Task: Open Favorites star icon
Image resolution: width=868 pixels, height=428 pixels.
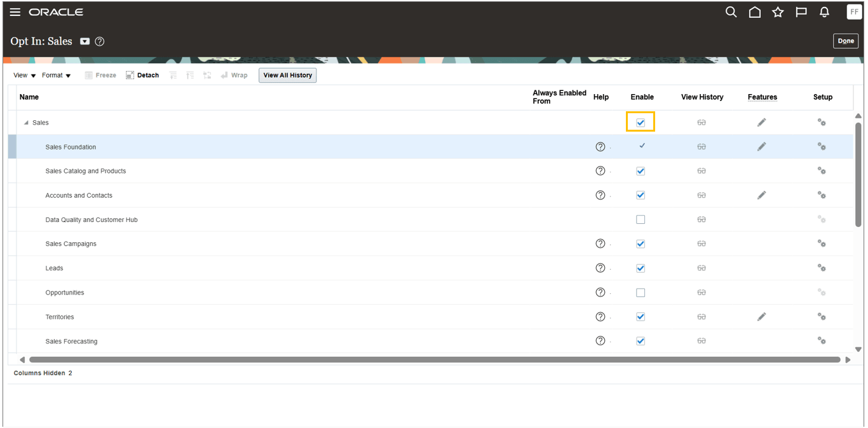Action: (x=778, y=12)
